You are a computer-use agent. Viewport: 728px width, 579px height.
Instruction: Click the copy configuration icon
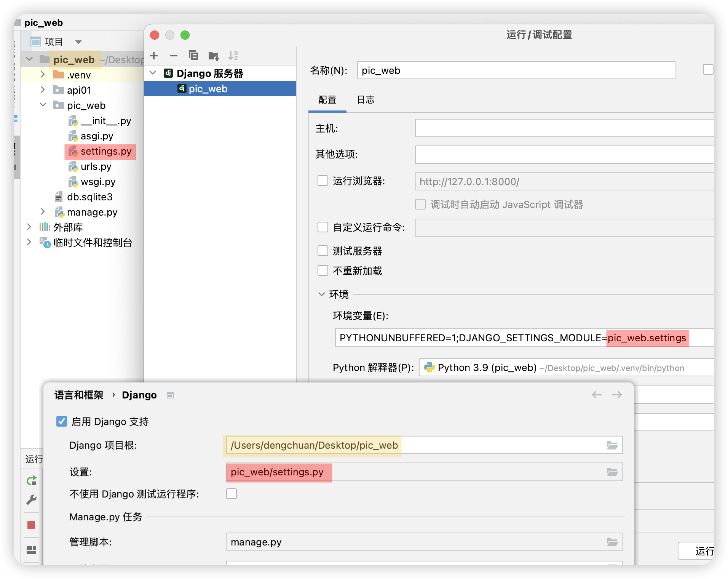[193, 56]
